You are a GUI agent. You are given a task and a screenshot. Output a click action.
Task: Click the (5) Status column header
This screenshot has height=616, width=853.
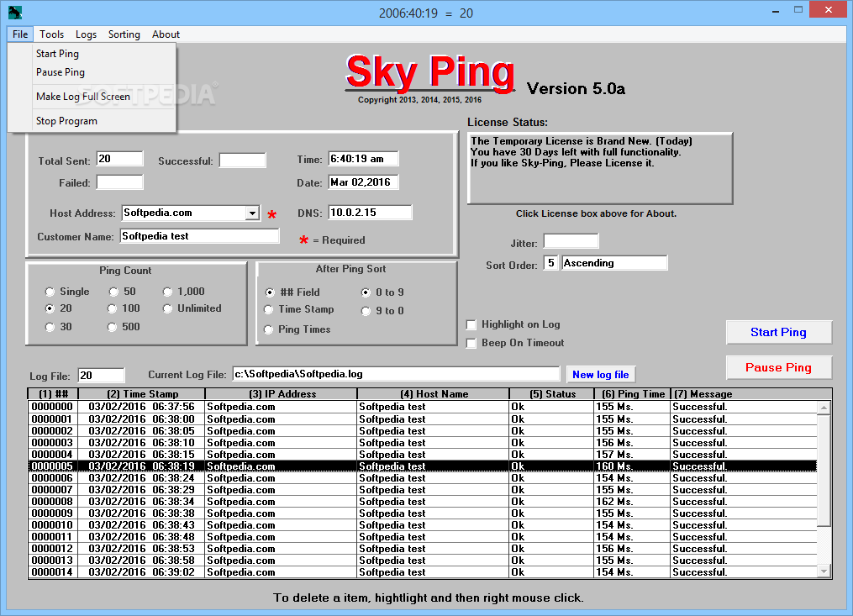pyautogui.click(x=552, y=394)
